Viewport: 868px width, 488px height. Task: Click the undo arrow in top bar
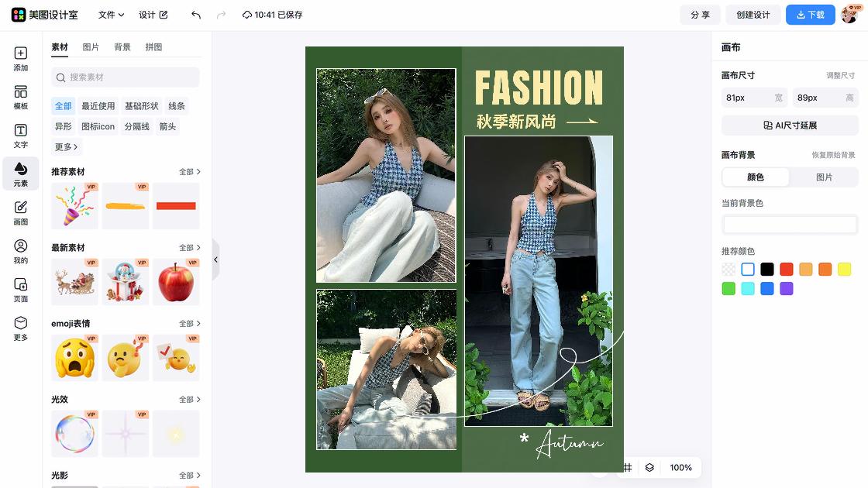tap(196, 15)
